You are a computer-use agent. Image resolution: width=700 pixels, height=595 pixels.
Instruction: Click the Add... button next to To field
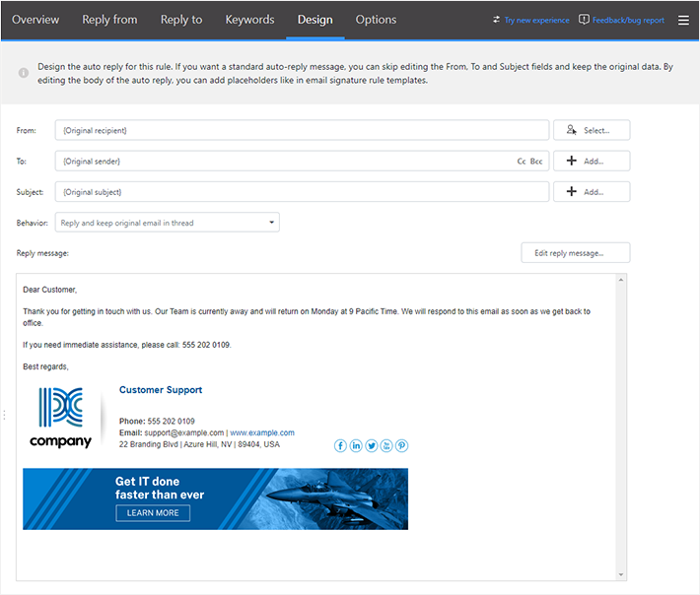[x=592, y=161]
